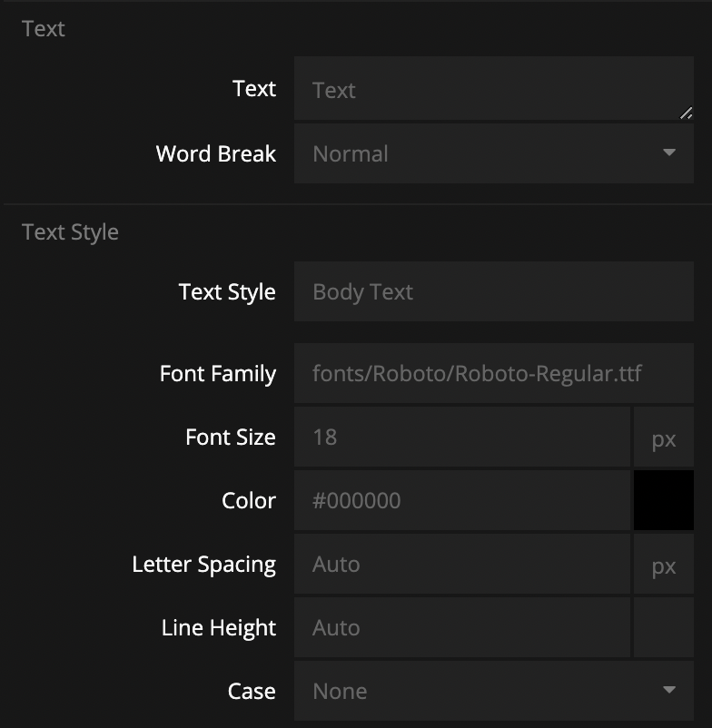Click the Font Size value field
The width and height of the screenshot is (712, 728).
(461, 437)
